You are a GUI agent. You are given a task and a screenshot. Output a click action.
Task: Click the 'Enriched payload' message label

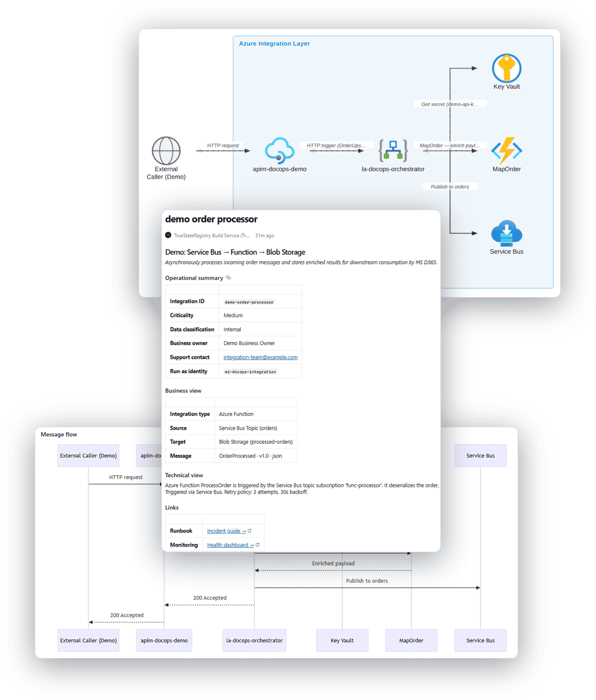tap(333, 563)
